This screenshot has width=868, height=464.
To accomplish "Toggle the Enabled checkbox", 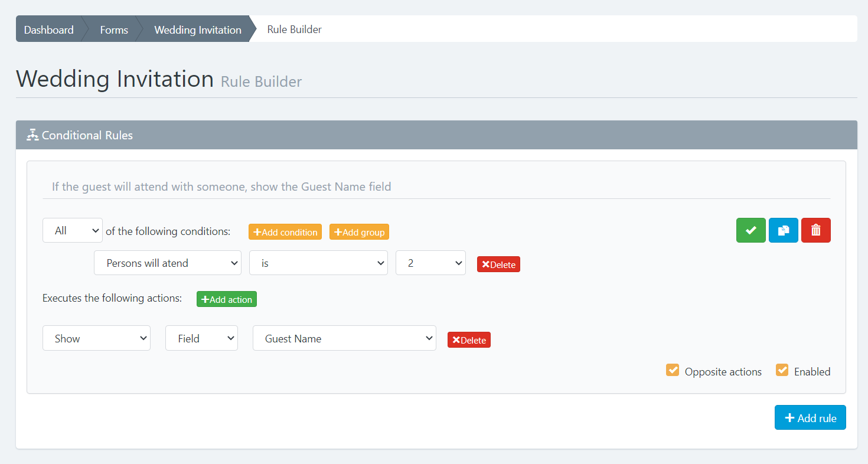I will click(782, 371).
